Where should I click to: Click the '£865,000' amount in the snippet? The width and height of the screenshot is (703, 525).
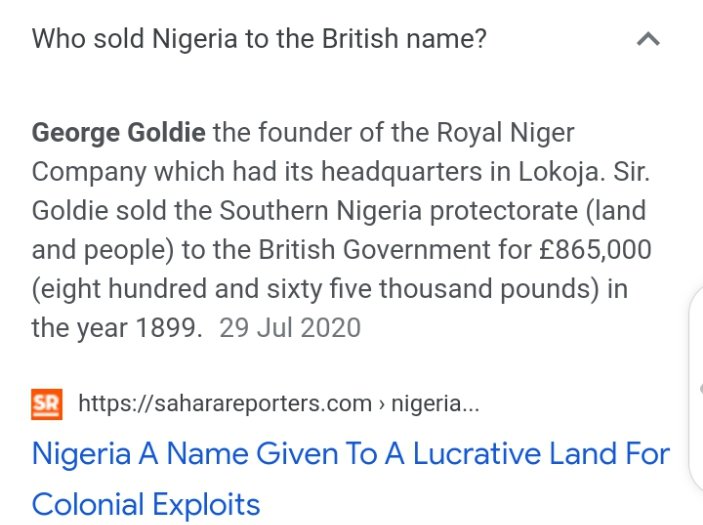point(595,250)
